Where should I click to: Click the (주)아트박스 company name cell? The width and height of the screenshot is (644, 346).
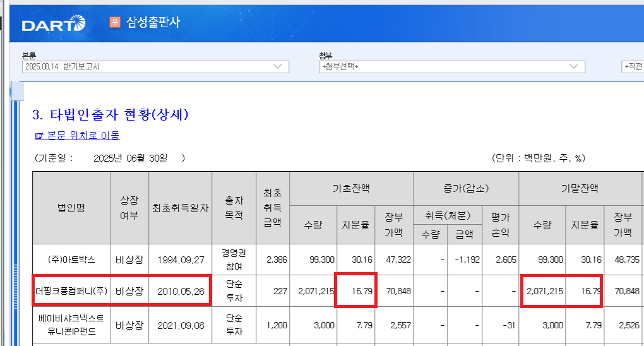(71, 259)
